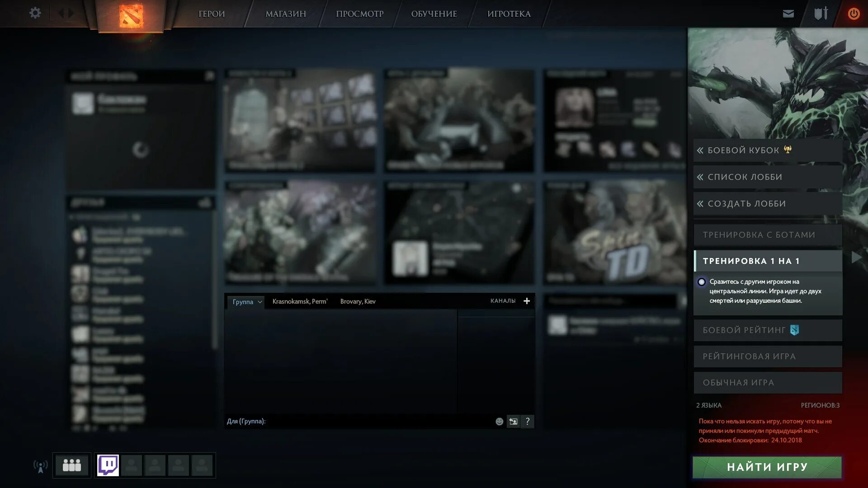This screenshot has width=868, height=488.
Task: Expand the Список лобби panel
Action: [767, 177]
